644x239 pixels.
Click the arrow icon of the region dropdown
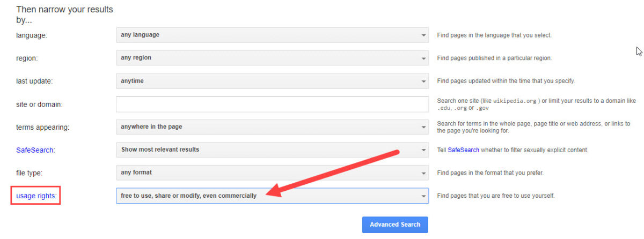pyautogui.click(x=423, y=58)
